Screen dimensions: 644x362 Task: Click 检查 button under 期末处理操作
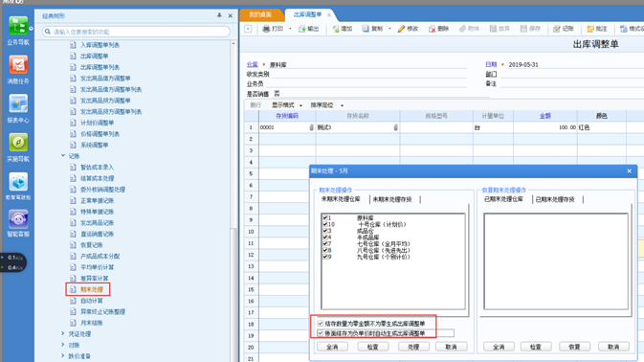coord(373,347)
